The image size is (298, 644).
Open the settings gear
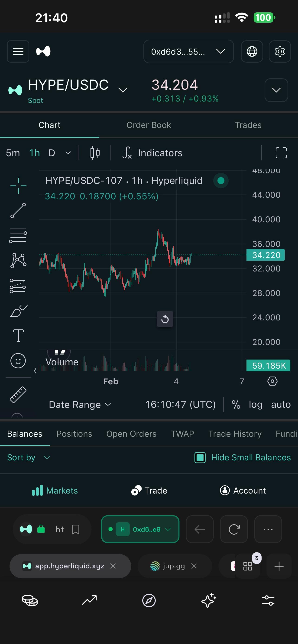tap(279, 51)
